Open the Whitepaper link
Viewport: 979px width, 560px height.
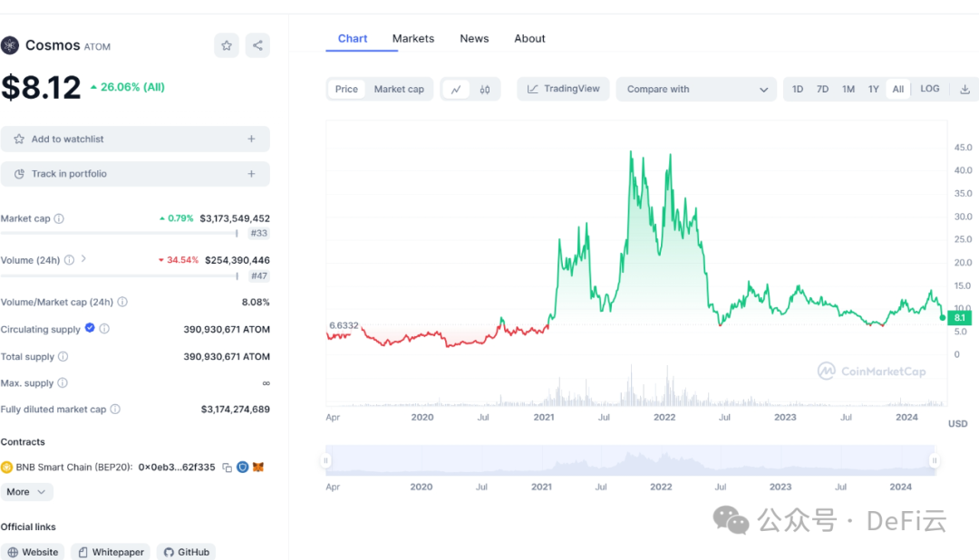coord(109,552)
